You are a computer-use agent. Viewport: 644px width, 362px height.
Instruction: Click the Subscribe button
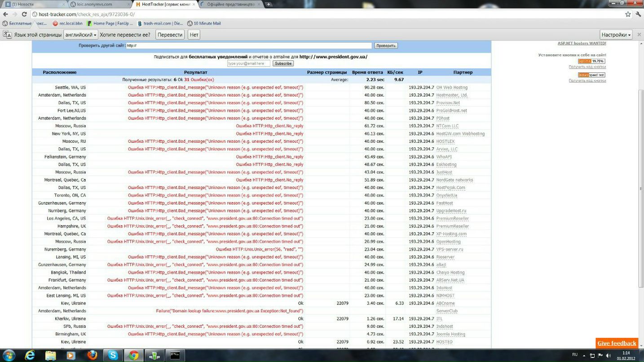point(283,63)
